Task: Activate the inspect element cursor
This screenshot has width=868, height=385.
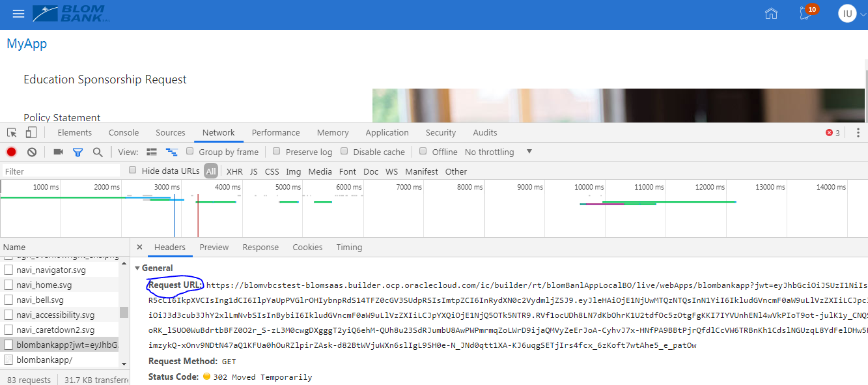Action: tap(10, 132)
